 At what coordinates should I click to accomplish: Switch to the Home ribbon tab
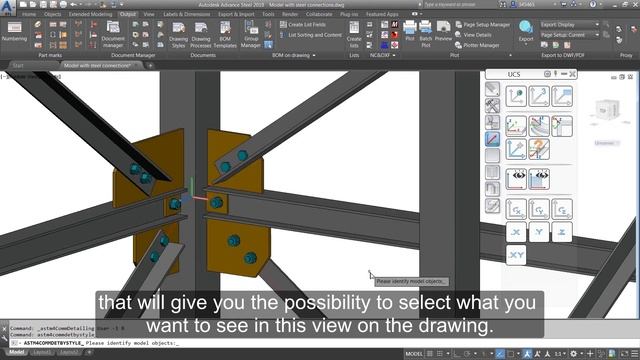coord(29,14)
